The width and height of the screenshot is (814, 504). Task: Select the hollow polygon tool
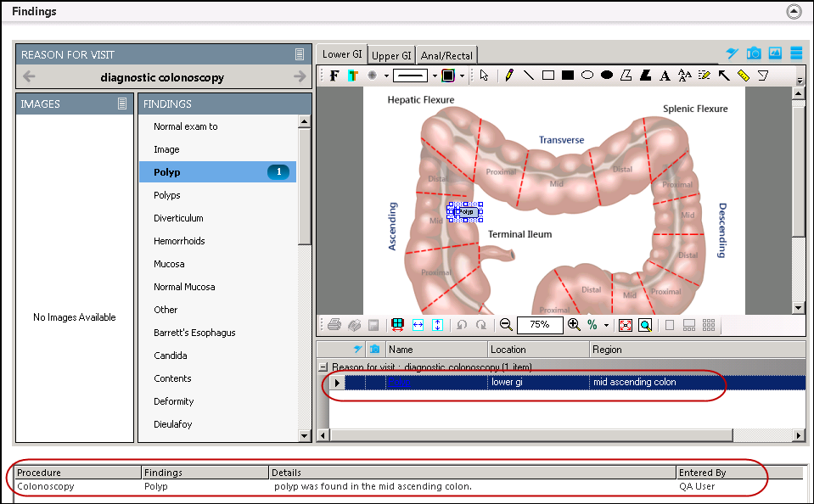pyautogui.click(x=626, y=76)
